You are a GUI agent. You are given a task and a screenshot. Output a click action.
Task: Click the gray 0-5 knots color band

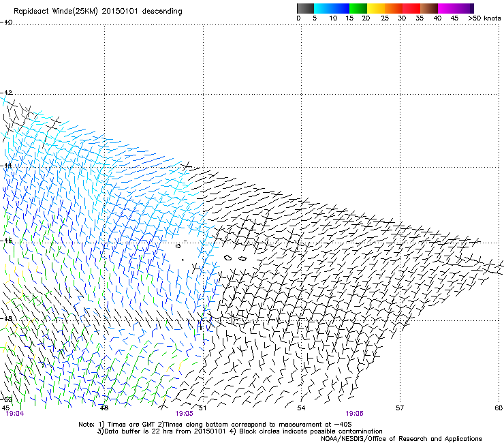(x=305, y=8)
